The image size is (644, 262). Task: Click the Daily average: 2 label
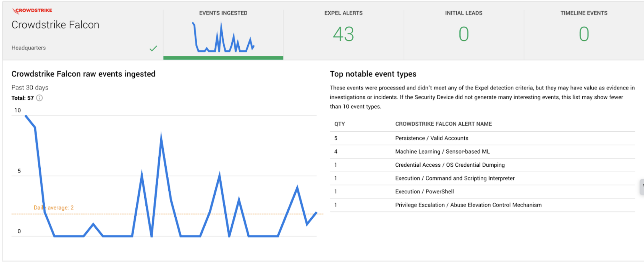(x=54, y=208)
